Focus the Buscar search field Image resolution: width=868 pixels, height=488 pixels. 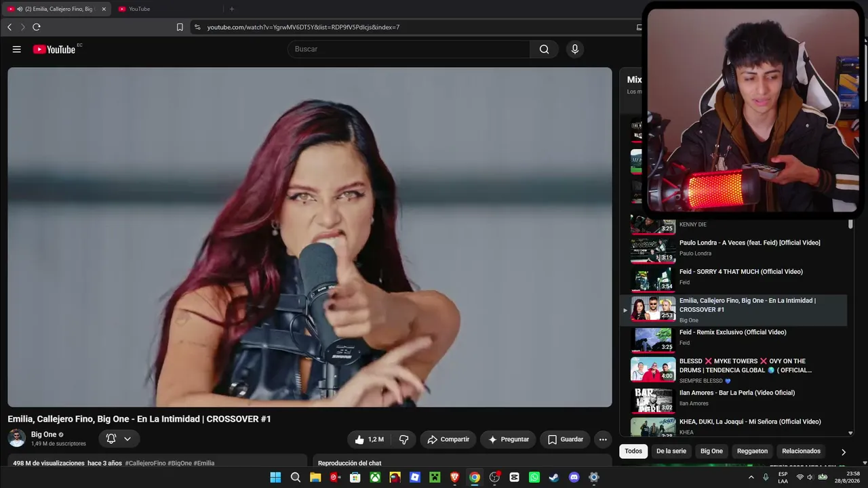point(409,49)
